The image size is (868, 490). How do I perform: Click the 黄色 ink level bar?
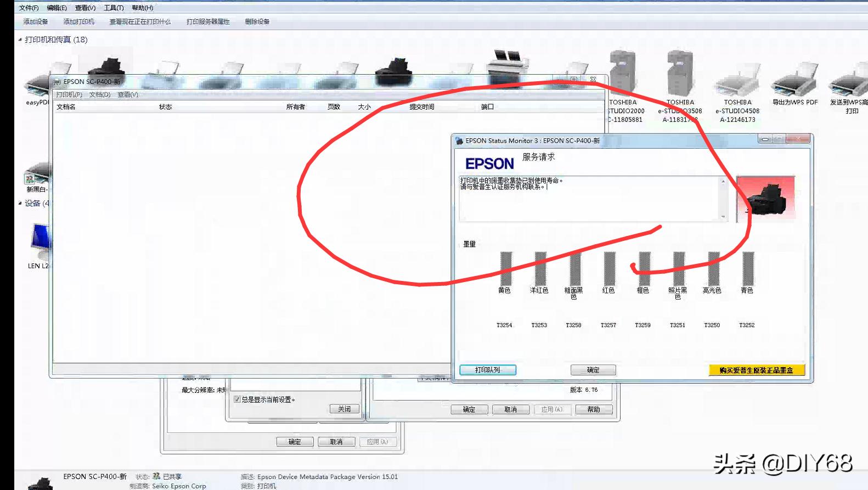pos(506,269)
